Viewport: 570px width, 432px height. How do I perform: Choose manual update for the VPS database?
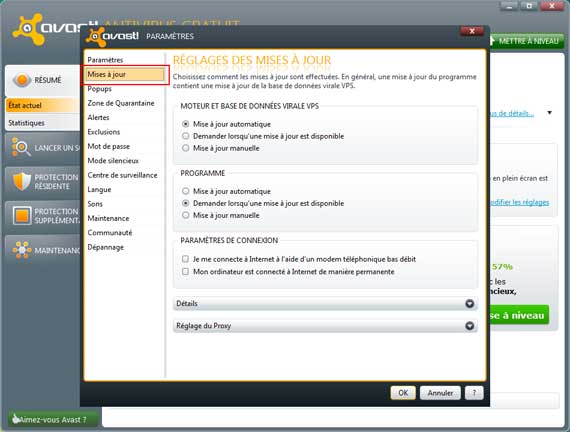(185, 148)
